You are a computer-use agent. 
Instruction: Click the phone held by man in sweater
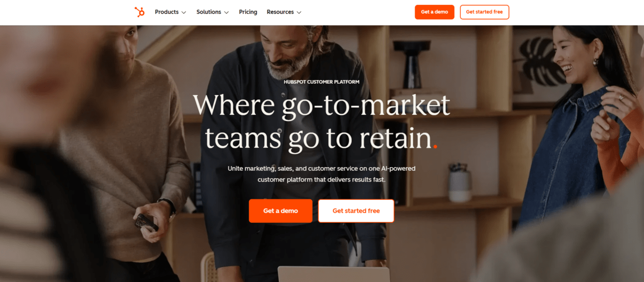[x=146, y=222]
